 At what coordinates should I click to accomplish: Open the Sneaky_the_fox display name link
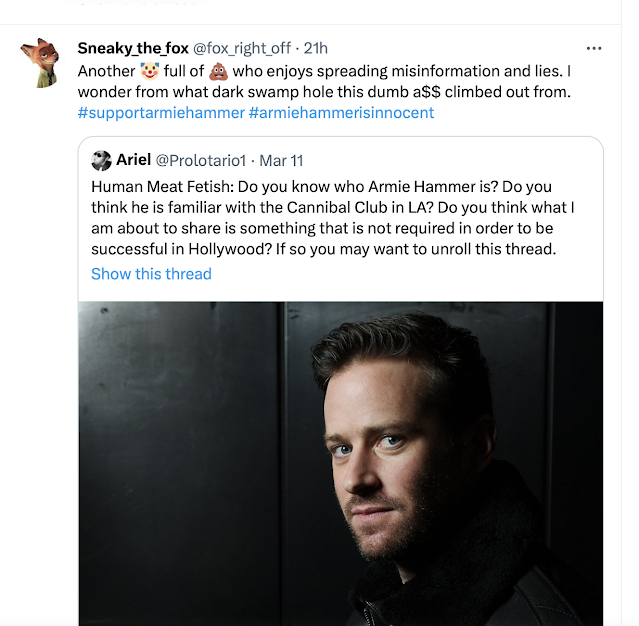click(132, 48)
